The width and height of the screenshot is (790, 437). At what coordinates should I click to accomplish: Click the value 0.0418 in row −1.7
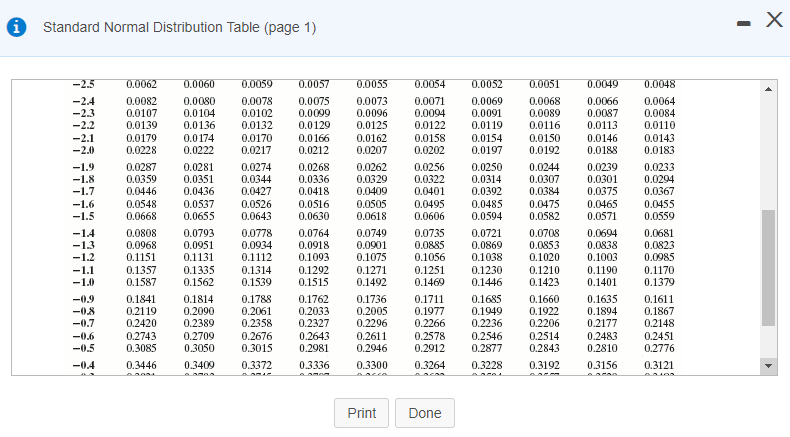pyautogui.click(x=314, y=192)
